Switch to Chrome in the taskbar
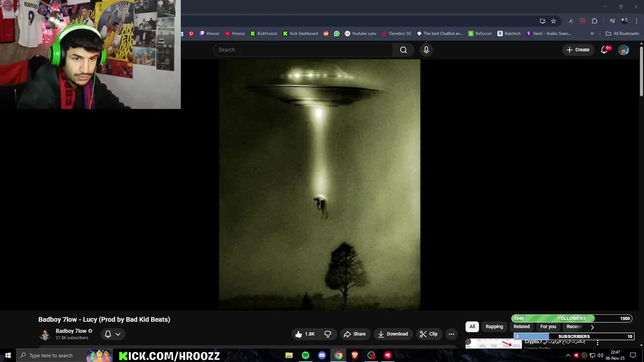 click(x=339, y=355)
